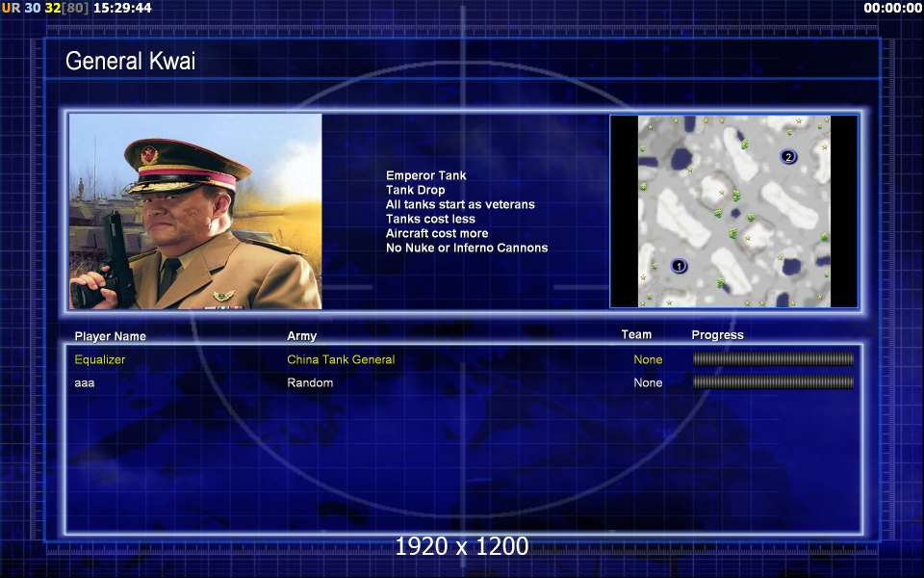
Task: Click aaa's team value None
Action: 648,382
